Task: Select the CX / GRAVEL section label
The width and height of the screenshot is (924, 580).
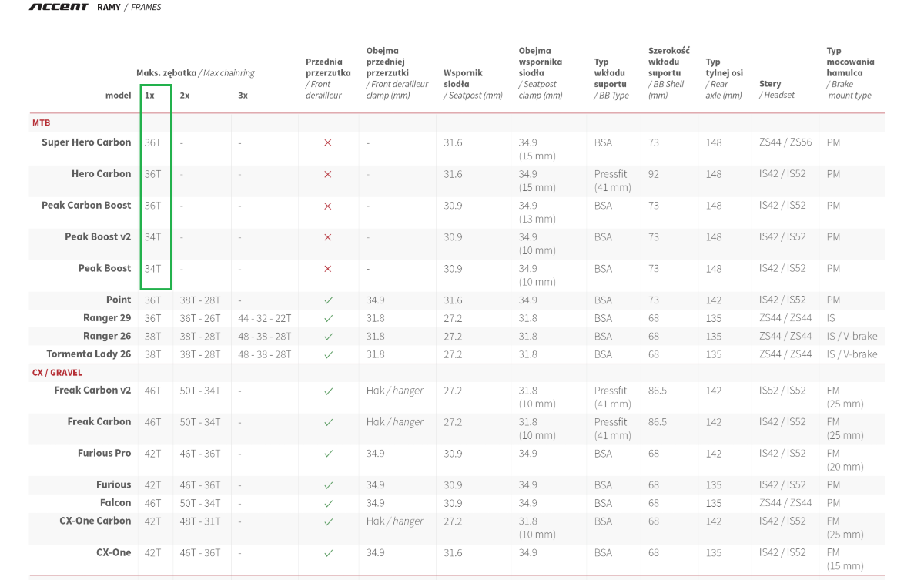Action: [x=58, y=373]
